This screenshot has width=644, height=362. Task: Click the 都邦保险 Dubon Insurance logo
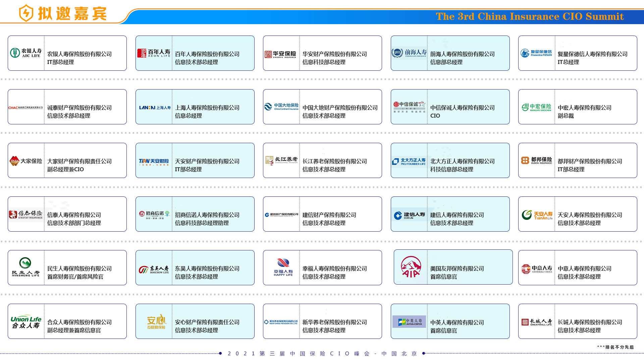tap(536, 161)
